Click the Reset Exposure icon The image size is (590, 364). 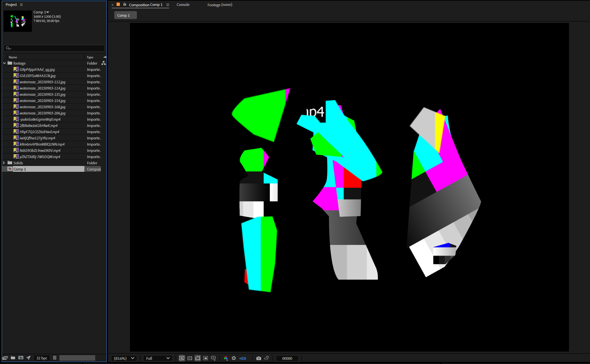234,358
